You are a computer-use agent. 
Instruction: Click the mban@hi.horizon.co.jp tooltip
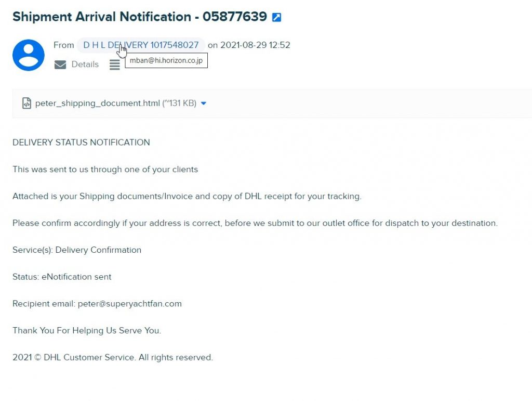(166, 60)
